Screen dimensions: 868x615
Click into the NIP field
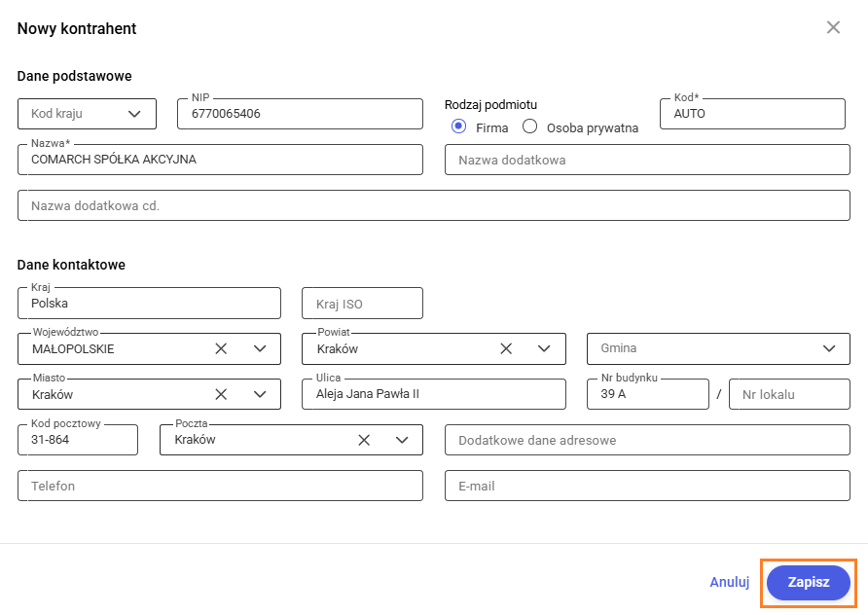(x=300, y=114)
